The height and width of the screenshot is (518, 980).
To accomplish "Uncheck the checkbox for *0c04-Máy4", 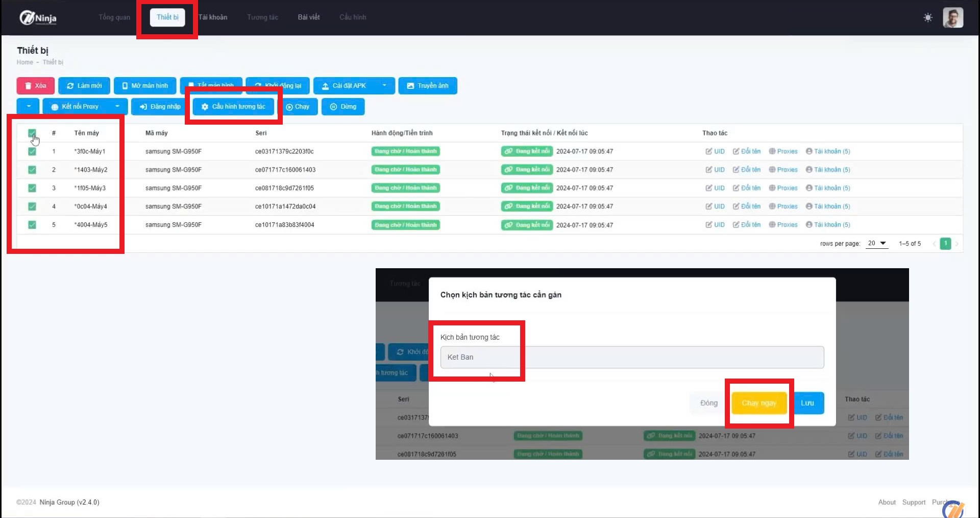I will [x=32, y=206].
